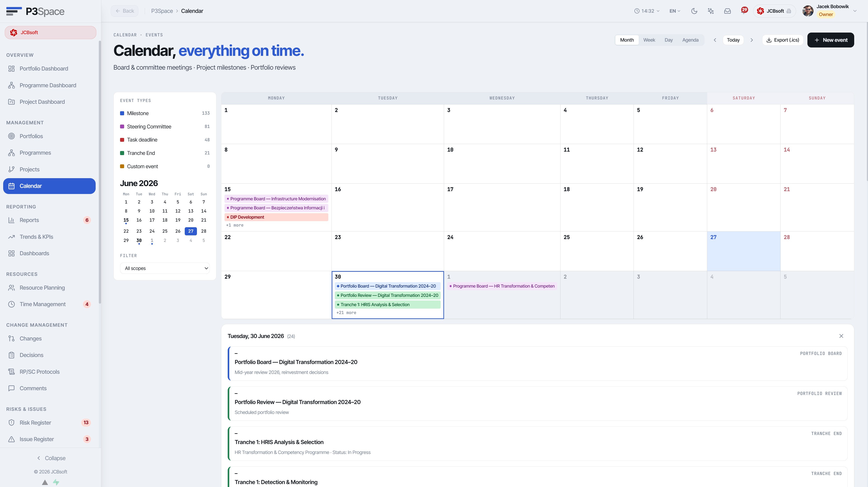This screenshot has width=868, height=487.
Task: Go to next month arrow
Action: [751, 40]
